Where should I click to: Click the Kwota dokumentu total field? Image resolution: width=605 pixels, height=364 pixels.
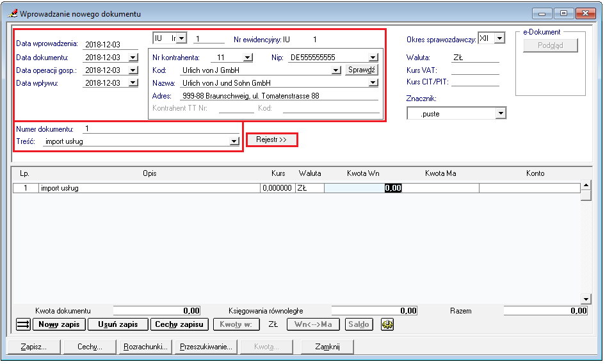point(157,311)
